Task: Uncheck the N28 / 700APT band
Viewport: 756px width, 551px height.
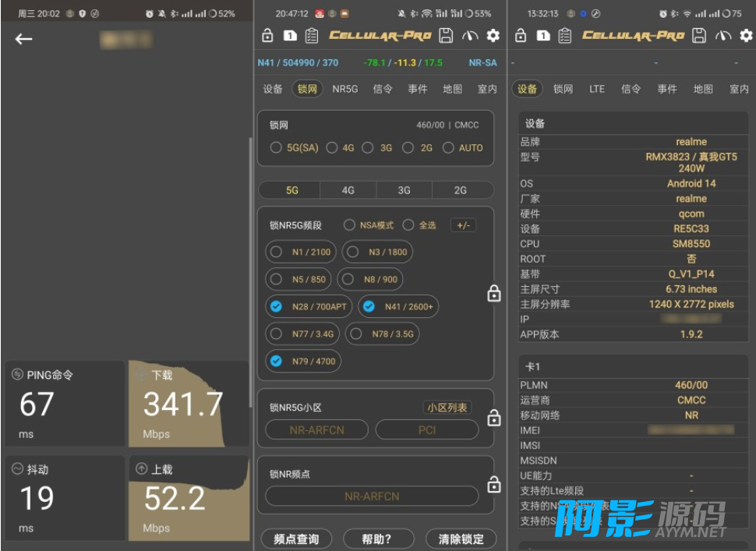Action: click(x=309, y=306)
